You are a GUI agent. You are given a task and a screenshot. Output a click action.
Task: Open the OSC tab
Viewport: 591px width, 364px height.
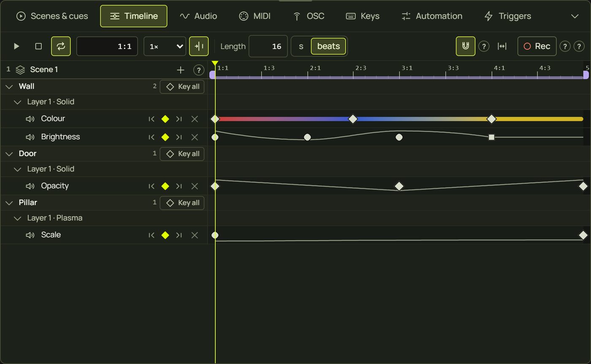309,16
